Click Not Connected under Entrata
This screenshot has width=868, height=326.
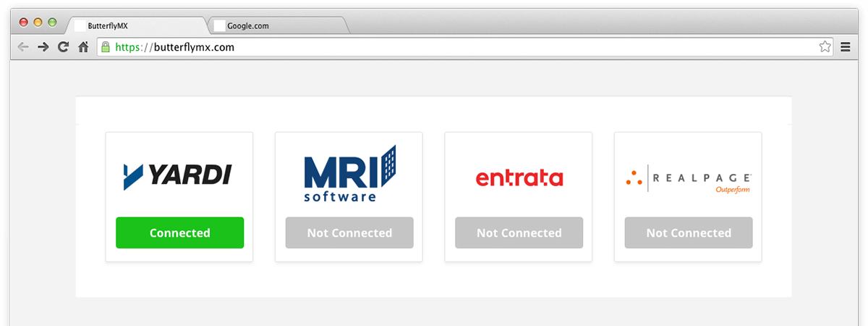click(519, 233)
